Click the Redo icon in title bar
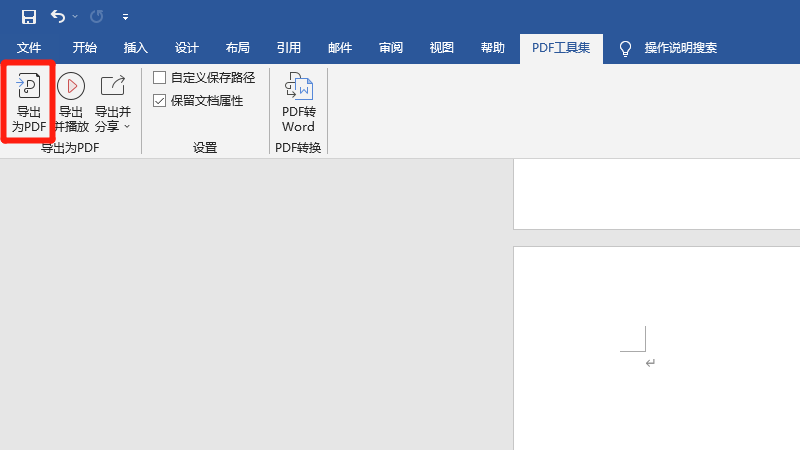The image size is (800, 450). [96, 17]
